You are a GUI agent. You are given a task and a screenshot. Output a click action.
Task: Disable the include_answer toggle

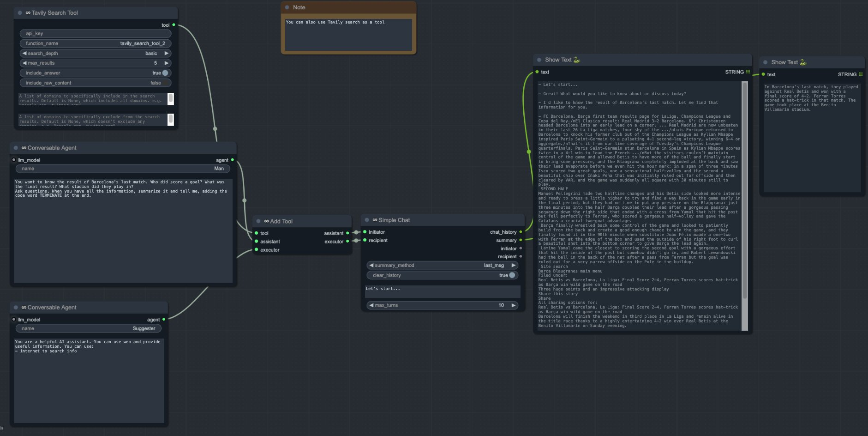pyautogui.click(x=165, y=73)
